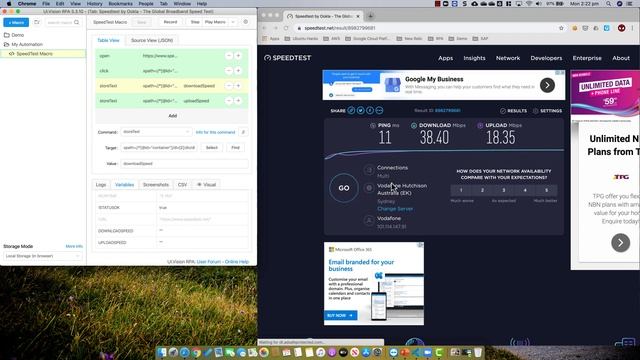Open the Play Macro dropdown arrow
This screenshot has width=640, height=360.
233,22
